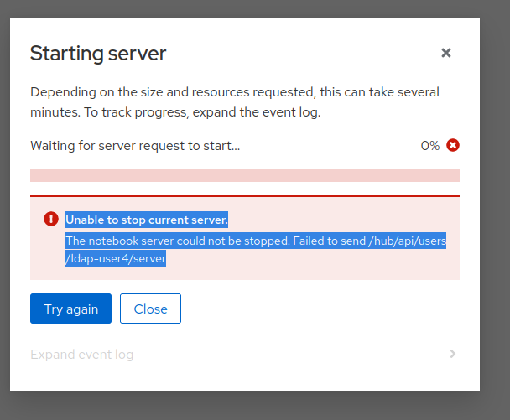Expand the event log label
The width and height of the screenshot is (510, 420).
click(x=82, y=355)
